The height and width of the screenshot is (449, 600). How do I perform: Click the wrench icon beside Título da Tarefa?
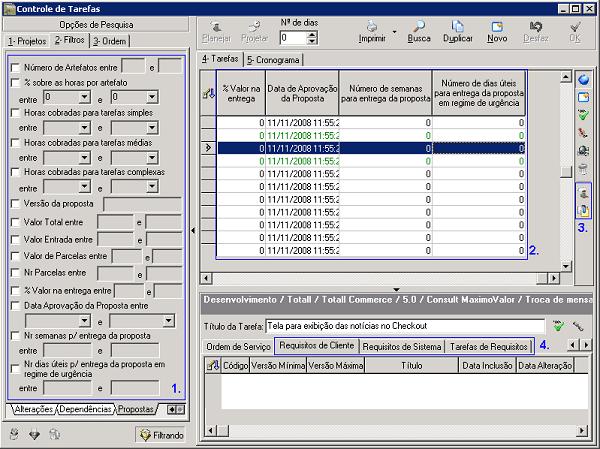[578, 326]
